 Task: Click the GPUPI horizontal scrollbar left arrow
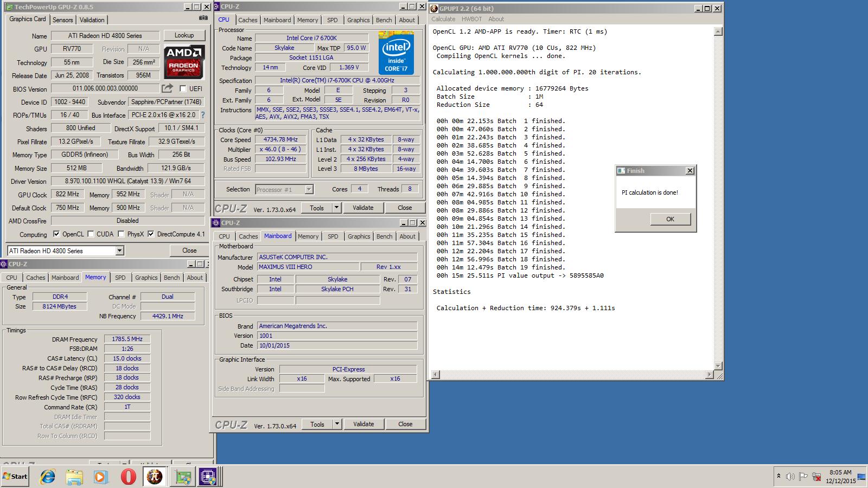coord(435,375)
